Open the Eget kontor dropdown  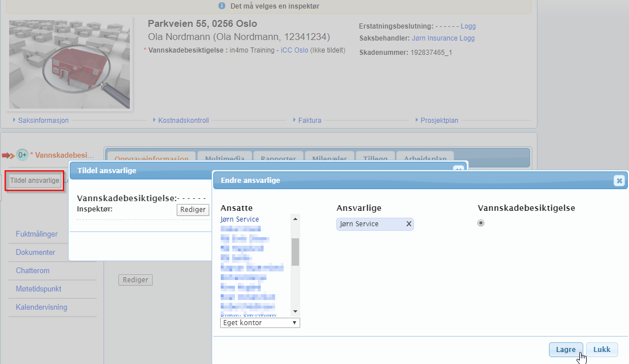click(260, 323)
